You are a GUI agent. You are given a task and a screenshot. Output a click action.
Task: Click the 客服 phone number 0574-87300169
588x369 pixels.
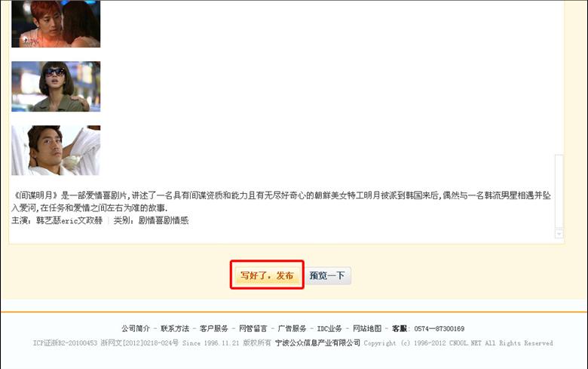click(x=439, y=328)
